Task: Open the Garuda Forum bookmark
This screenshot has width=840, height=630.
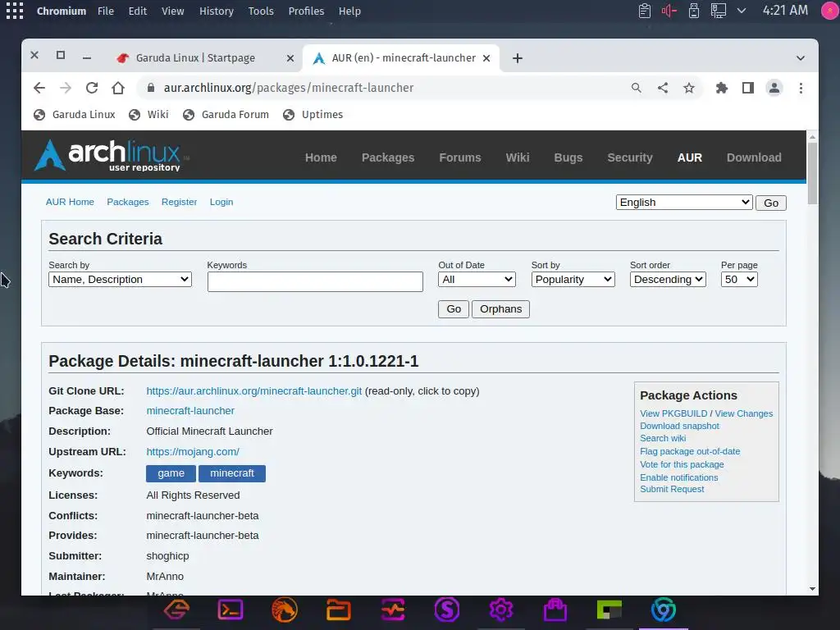Action: pos(226,115)
